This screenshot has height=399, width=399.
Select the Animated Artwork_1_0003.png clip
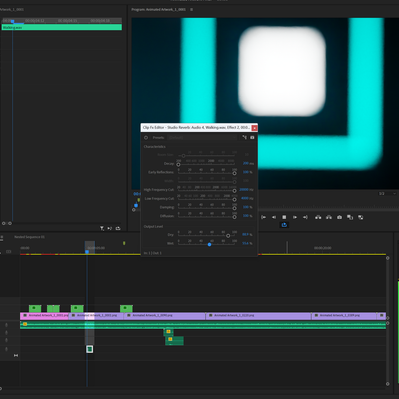tap(96, 315)
